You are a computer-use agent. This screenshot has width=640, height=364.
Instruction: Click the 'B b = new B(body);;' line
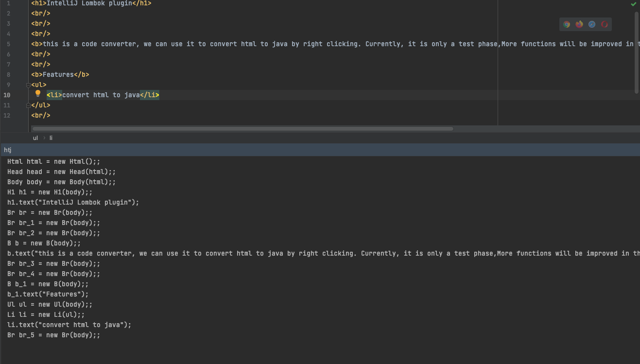tap(44, 243)
